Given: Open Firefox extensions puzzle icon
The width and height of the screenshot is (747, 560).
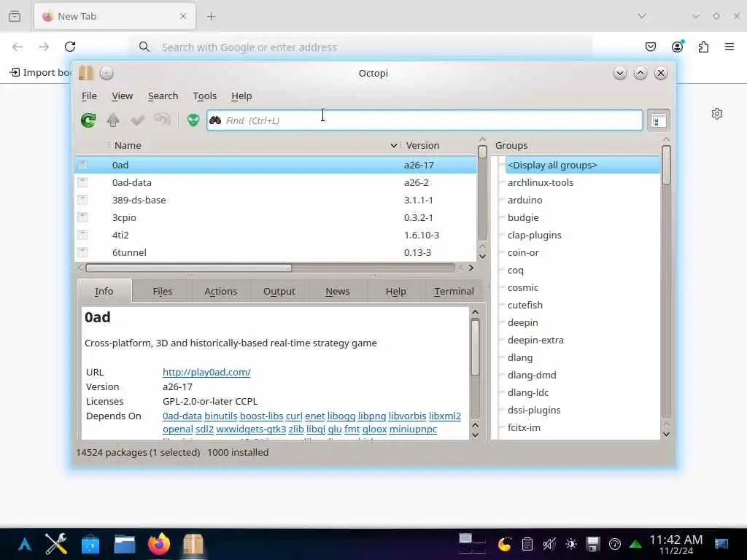Looking at the screenshot, I should (x=703, y=47).
